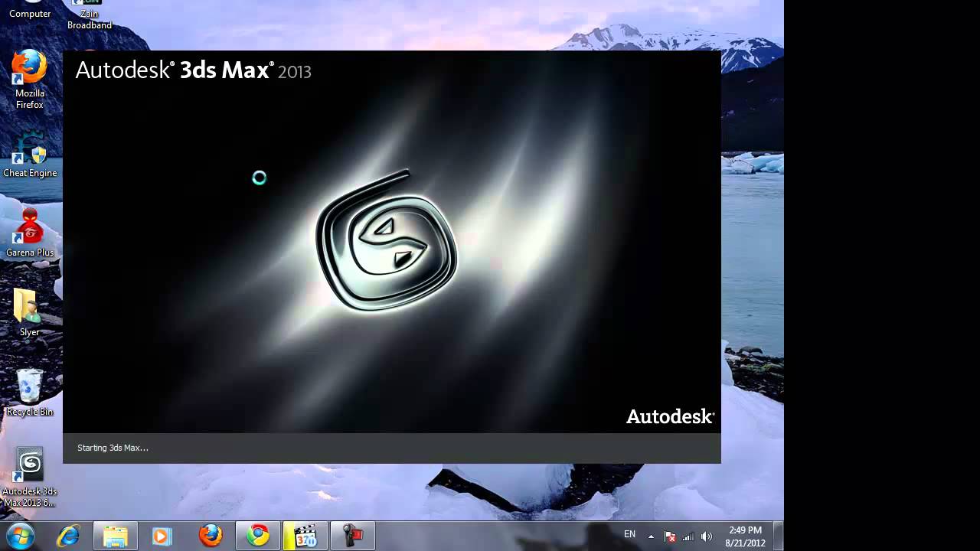This screenshot has width=980, height=551.
Task: Open the Garena Plus desktop shortcut
Action: click(30, 233)
